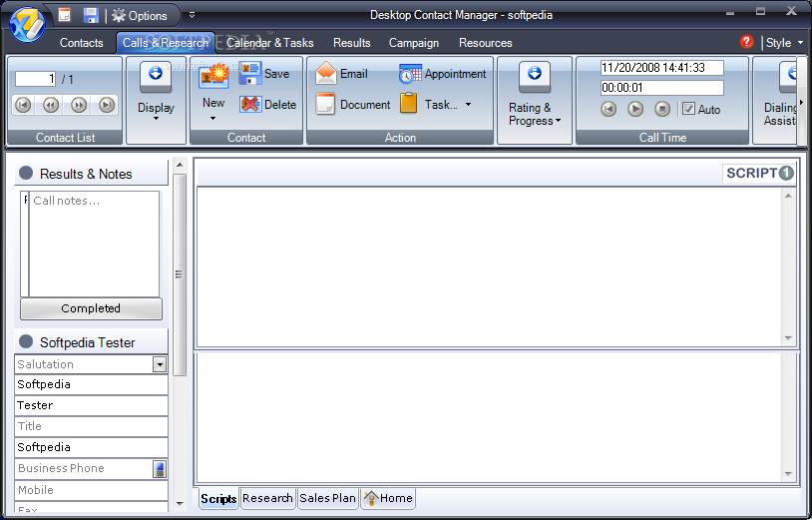This screenshot has width=812, height=520.
Task: Jump to last contact in Contact List
Action: tap(107, 105)
